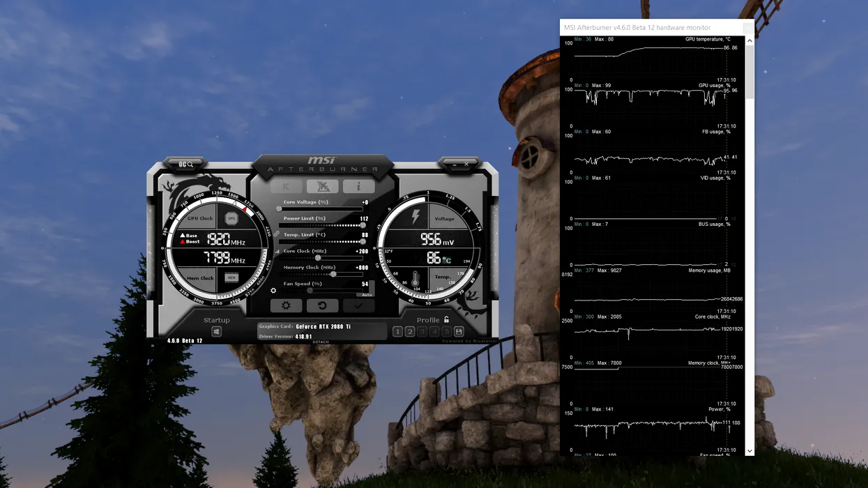The width and height of the screenshot is (868, 488).
Task: Click the Core Clock slider handle
Action: coord(318,258)
